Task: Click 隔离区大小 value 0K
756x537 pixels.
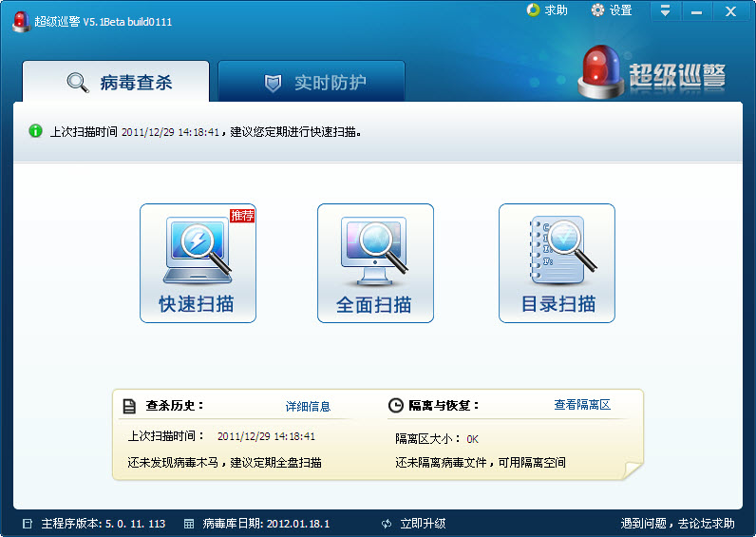Action: (x=472, y=439)
